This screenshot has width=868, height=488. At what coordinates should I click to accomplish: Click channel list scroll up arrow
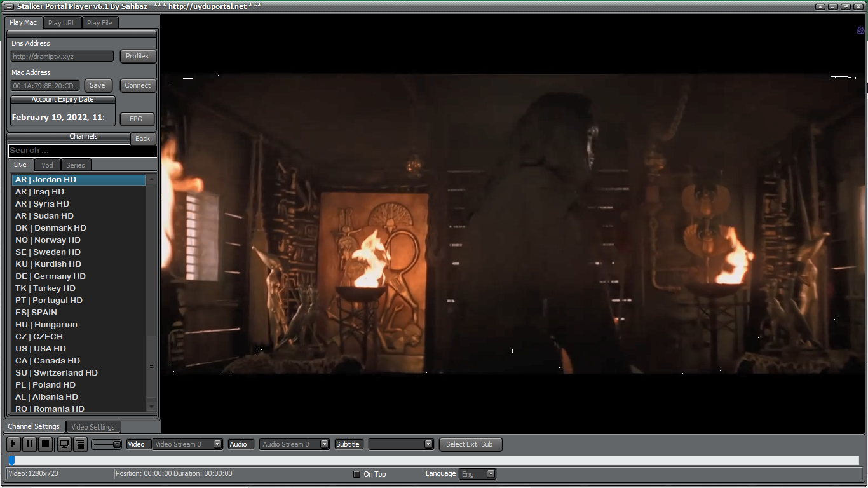click(x=151, y=180)
